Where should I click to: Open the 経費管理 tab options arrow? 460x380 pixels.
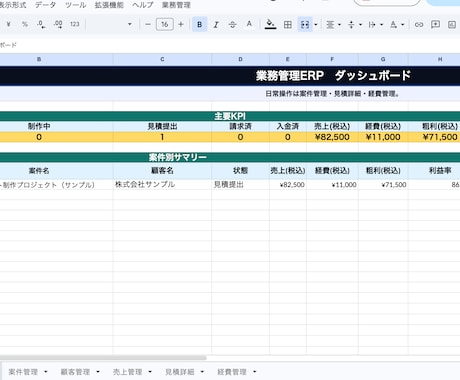255,372
